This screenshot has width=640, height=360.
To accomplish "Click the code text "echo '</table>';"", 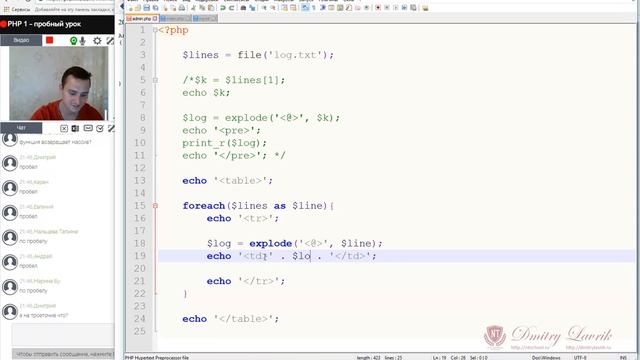I will click(231, 318).
